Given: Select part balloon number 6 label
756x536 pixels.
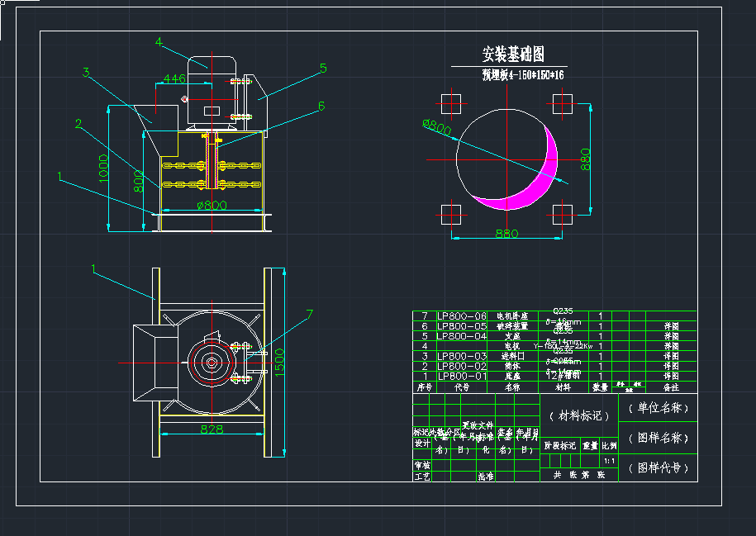Looking at the screenshot, I should coord(321,106).
